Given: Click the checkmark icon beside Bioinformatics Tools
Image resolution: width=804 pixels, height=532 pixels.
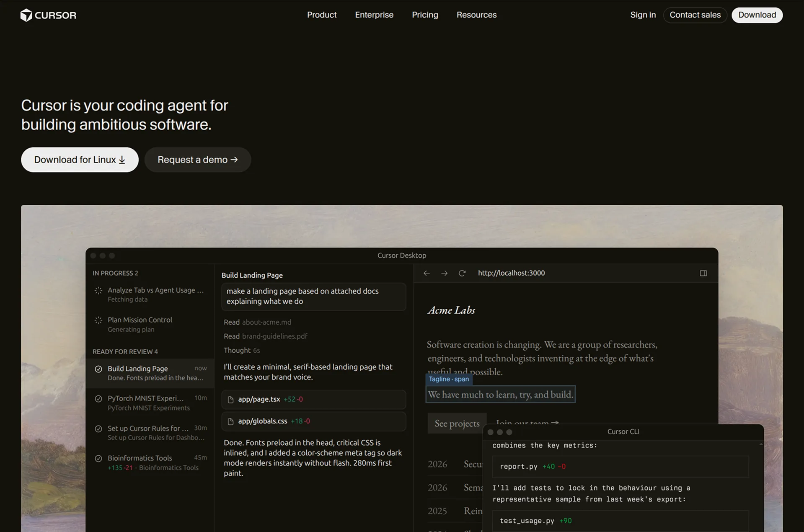Looking at the screenshot, I should click(98, 459).
